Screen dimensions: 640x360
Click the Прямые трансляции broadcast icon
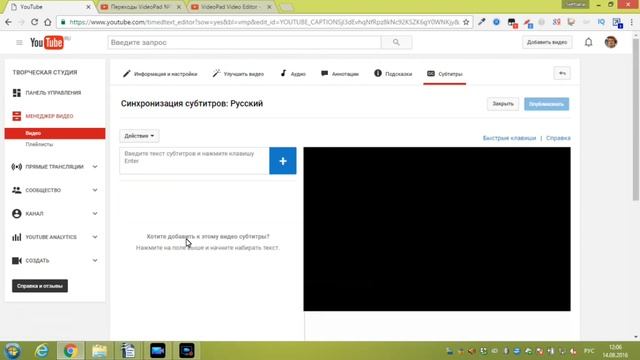tap(17, 167)
